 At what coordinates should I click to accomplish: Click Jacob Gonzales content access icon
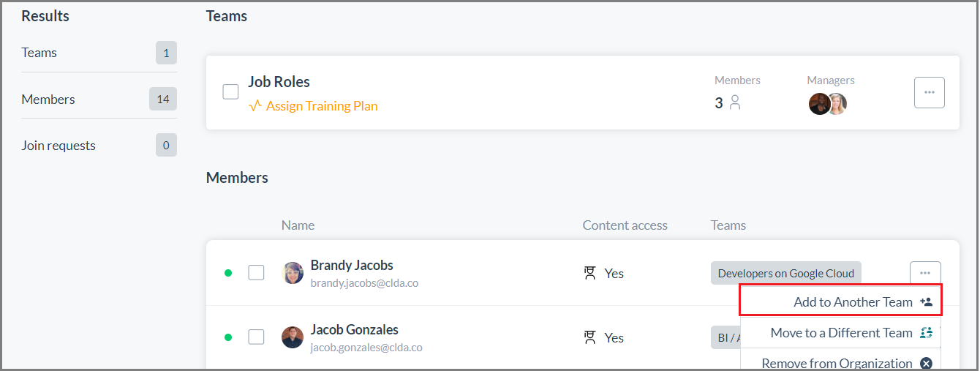[589, 337]
